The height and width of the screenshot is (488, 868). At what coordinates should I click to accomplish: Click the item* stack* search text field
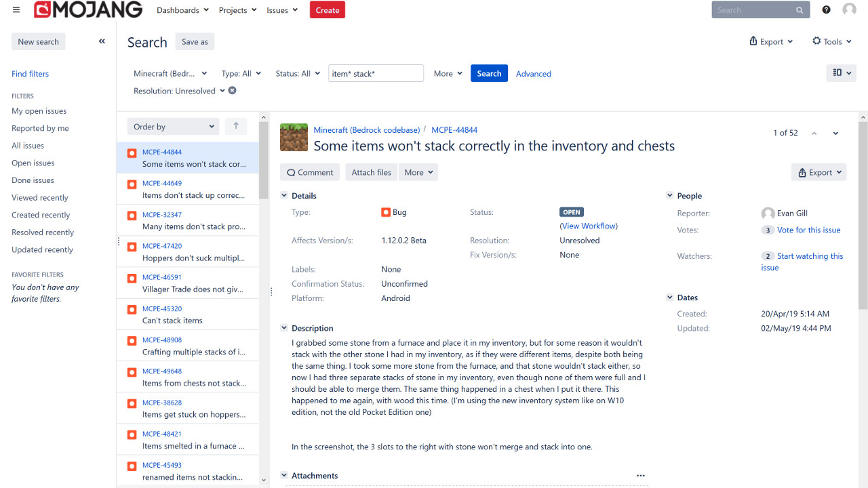376,74
